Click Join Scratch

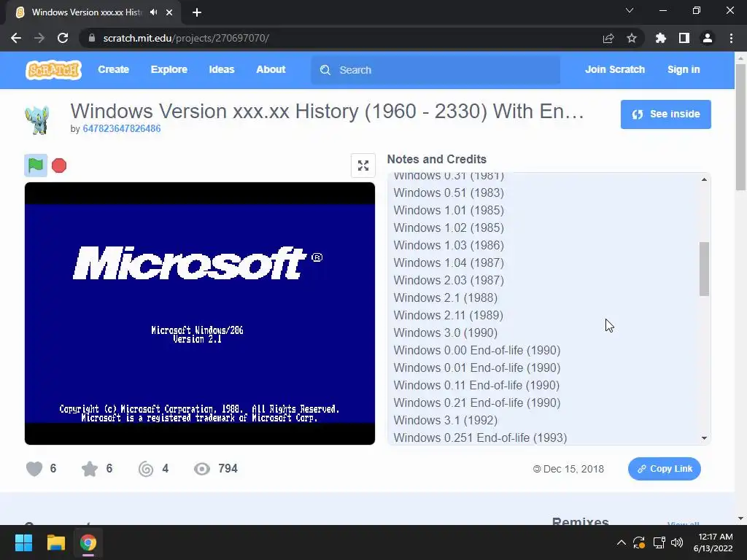click(x=615, y=69)
